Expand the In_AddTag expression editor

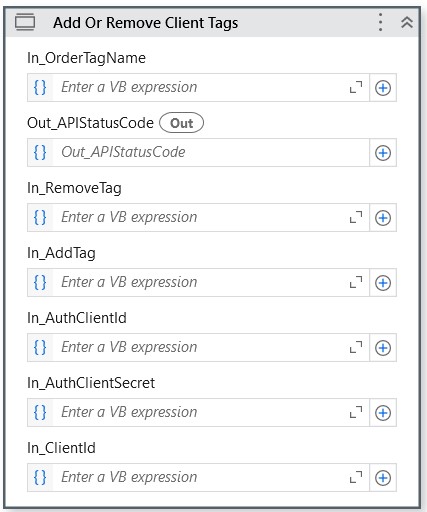(356, 282)
